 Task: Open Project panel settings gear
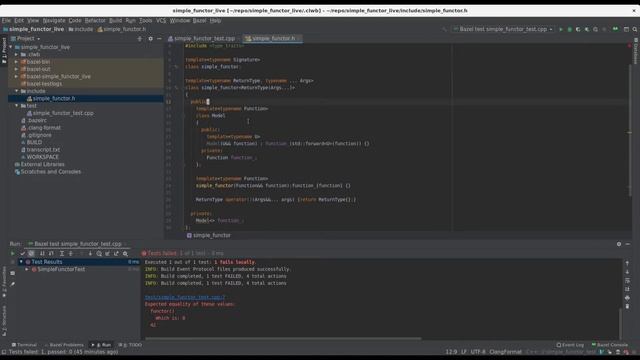[150, 39]
